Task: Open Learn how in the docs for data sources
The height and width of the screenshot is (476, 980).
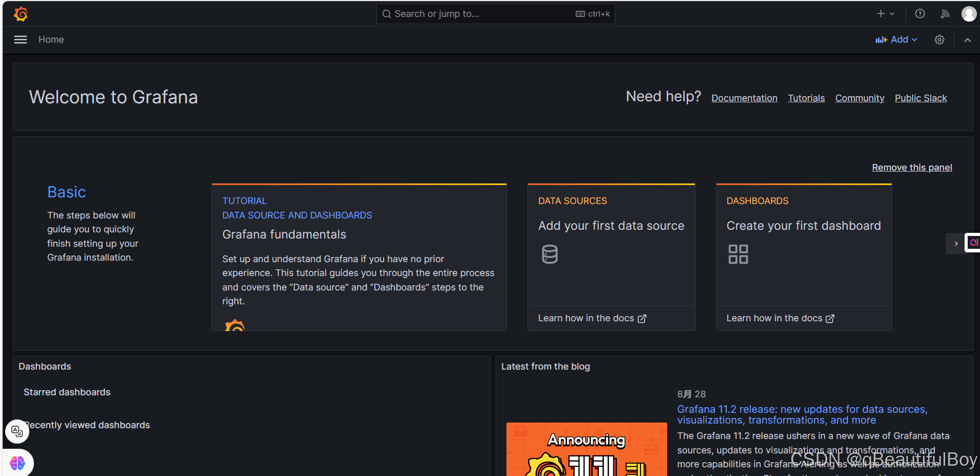Action: pyautogui.click(x=592, y=318)
